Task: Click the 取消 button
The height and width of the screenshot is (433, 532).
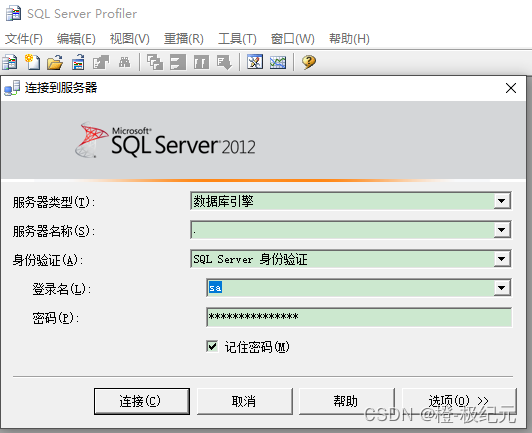Action: (x=244, y=401)
